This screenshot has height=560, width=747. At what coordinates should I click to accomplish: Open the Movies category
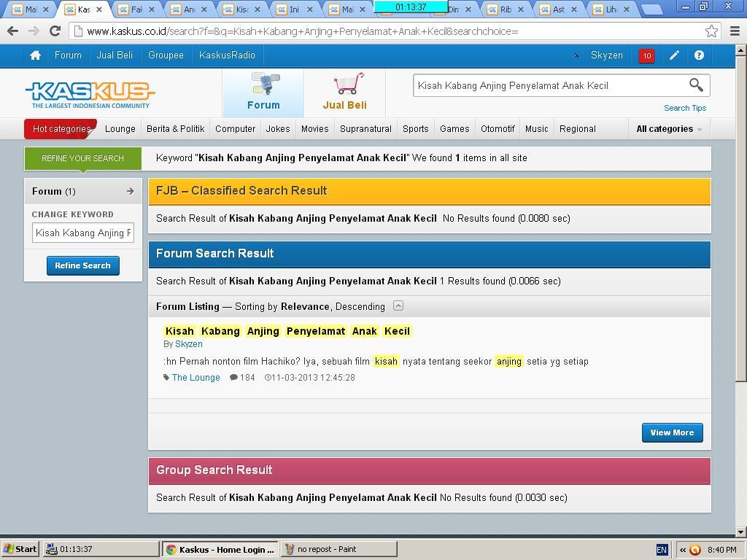(x=315, y=129)
